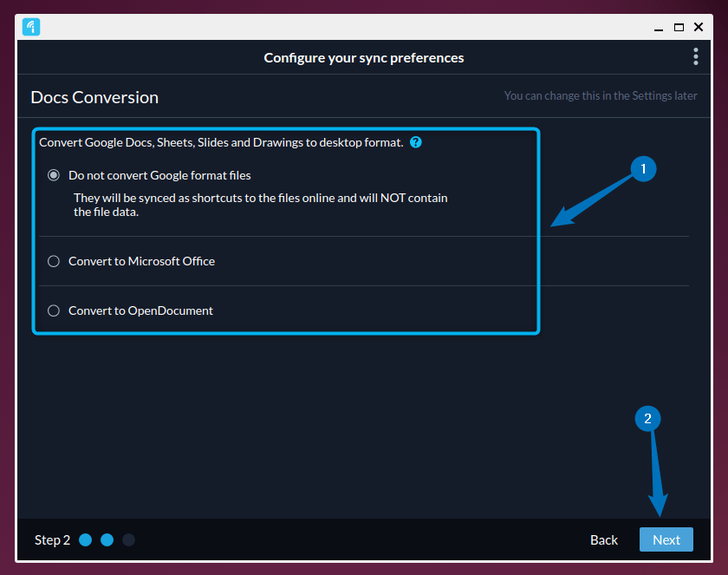Screen dimensions: 728x575
Task: Open the help tooltip next to the conversion heading
Action: click(x=415, y=142)
